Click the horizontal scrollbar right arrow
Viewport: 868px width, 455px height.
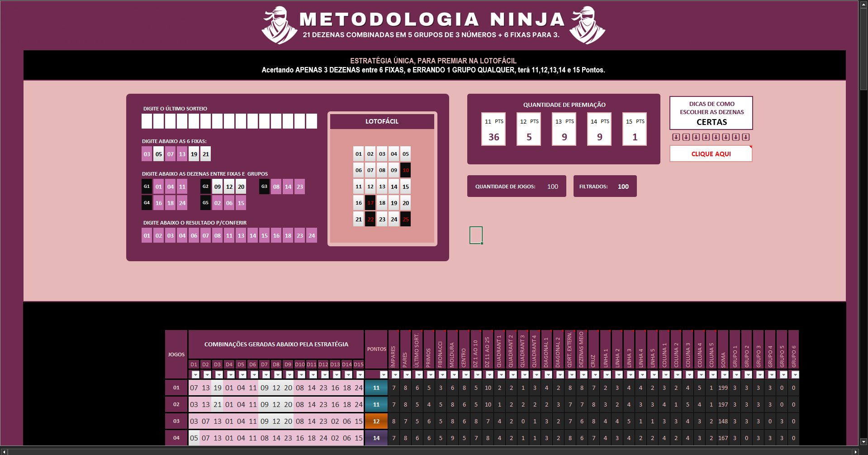tap(855, 451)
